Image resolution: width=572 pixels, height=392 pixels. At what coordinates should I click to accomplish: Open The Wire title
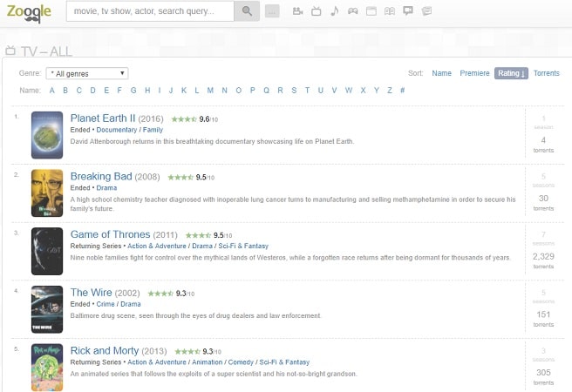tap(92, 293)
